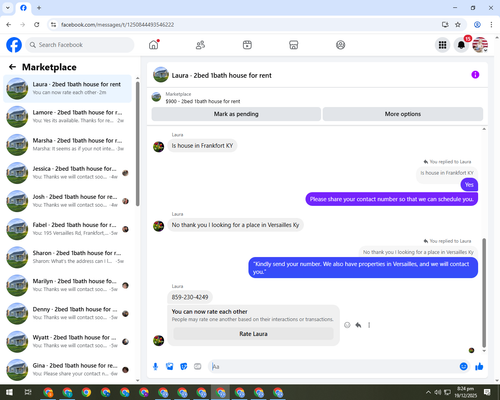React to the rate message with emoji icon

347,325
